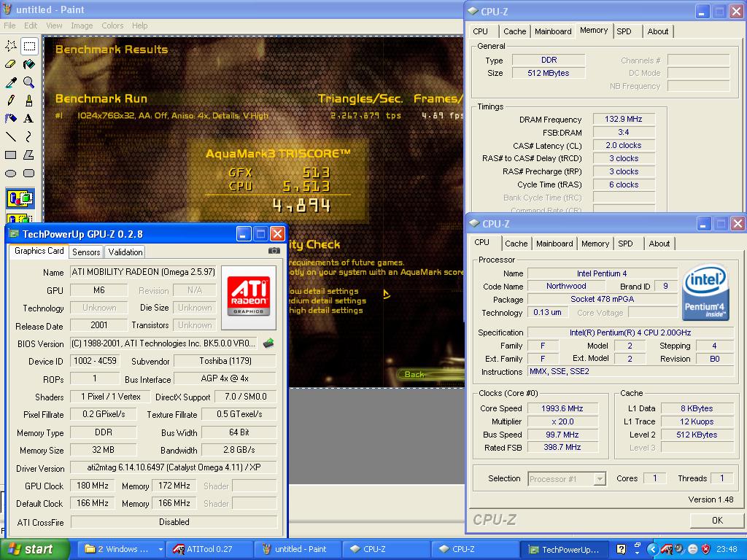Click the Intel Pentium 4 logo in CPU-Z
Screen dimensions: 747x560
point(705,292)
